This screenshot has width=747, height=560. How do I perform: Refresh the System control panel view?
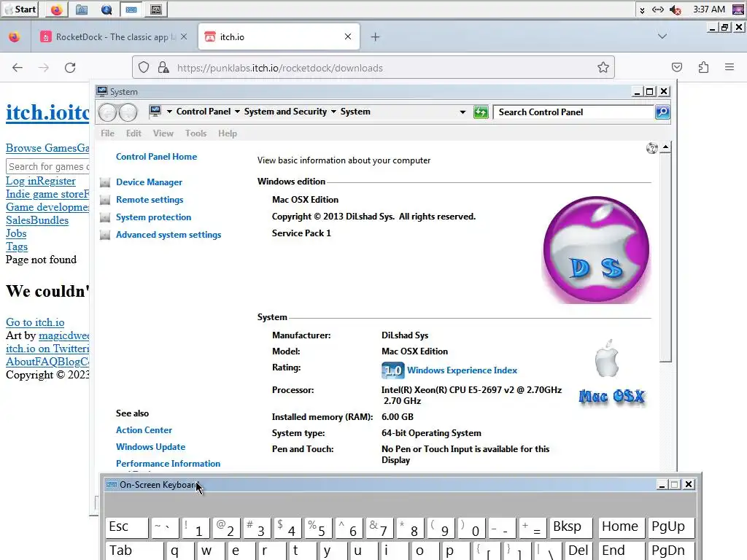click(x=481, y=112)
